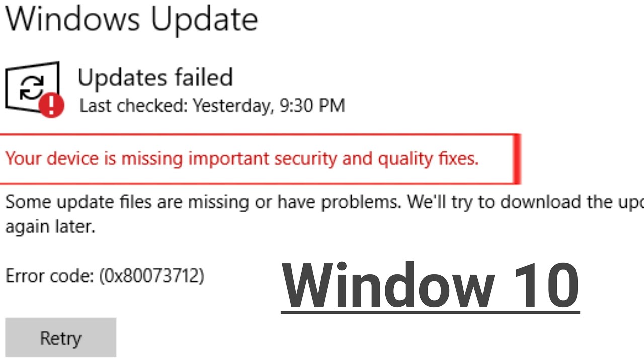Viewport: 644px width, 362px height.
Task: Click the words quality fixes in the red warning
Action: [x=427, y=159]
